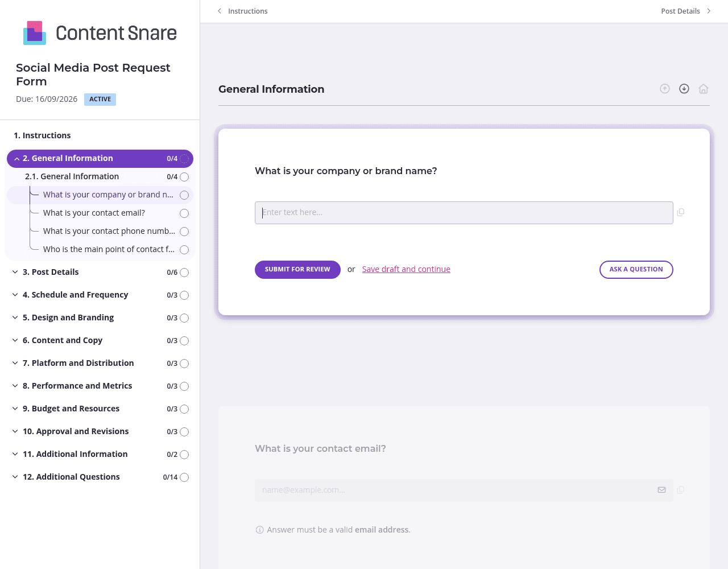
Task: Go back to Instructions page link
Action: (x=247, y=11)
